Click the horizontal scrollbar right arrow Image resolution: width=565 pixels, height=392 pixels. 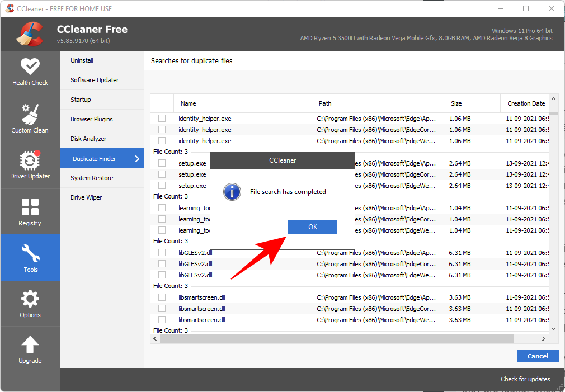pos(543,339)
